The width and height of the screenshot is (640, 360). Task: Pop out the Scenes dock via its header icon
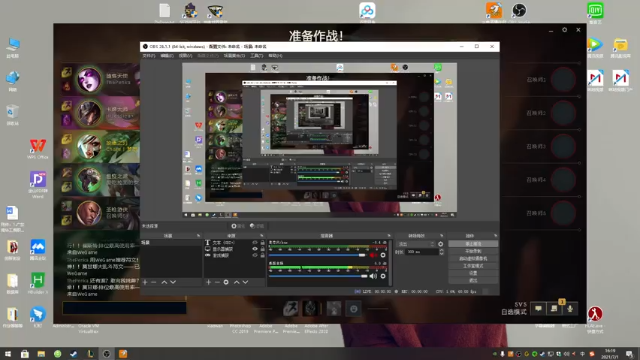[x=198, y=236]
